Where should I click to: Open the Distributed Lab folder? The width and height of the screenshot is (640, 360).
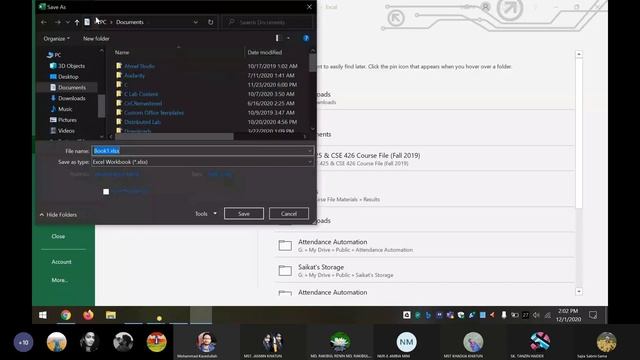142,122
